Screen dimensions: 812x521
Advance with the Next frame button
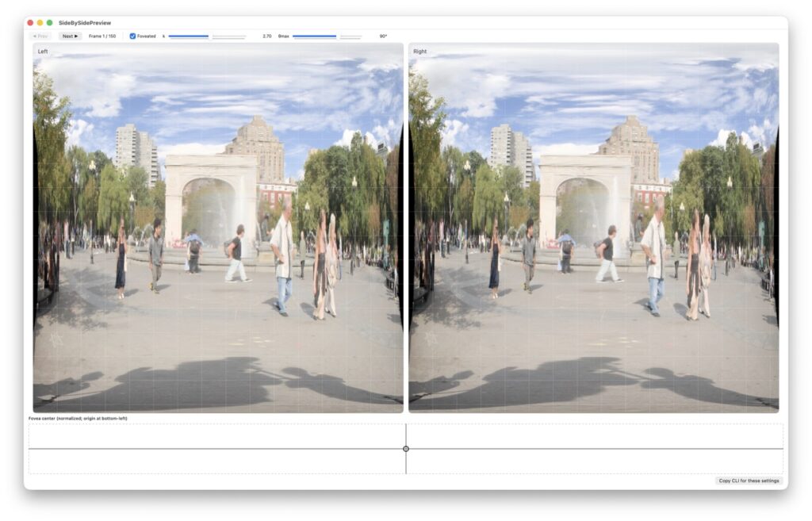pos(70,36)
